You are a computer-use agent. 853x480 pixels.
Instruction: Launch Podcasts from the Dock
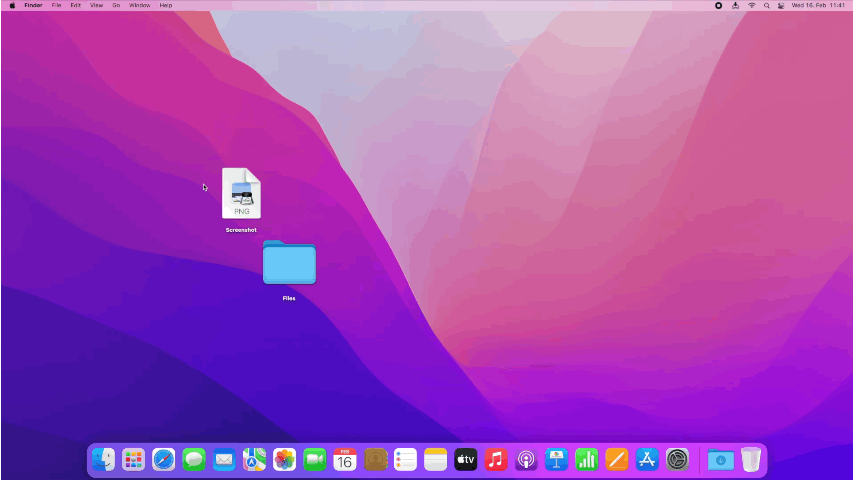(526, 460)
